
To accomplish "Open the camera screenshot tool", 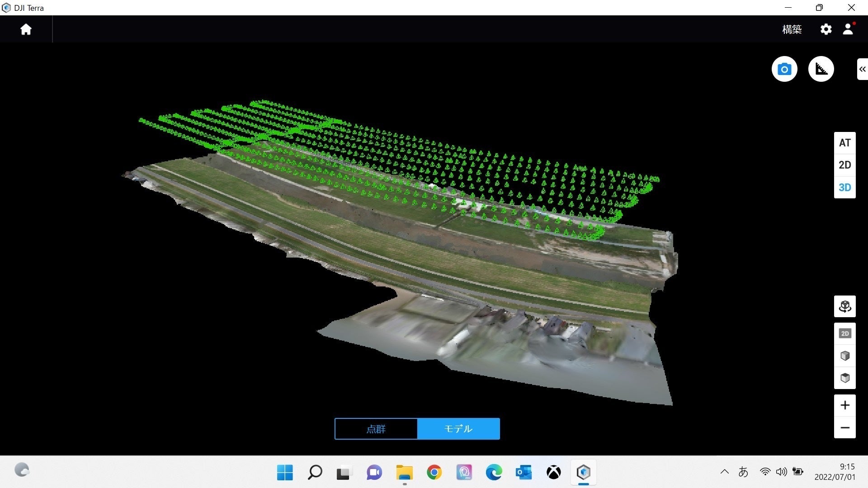I will pos(784,69).
